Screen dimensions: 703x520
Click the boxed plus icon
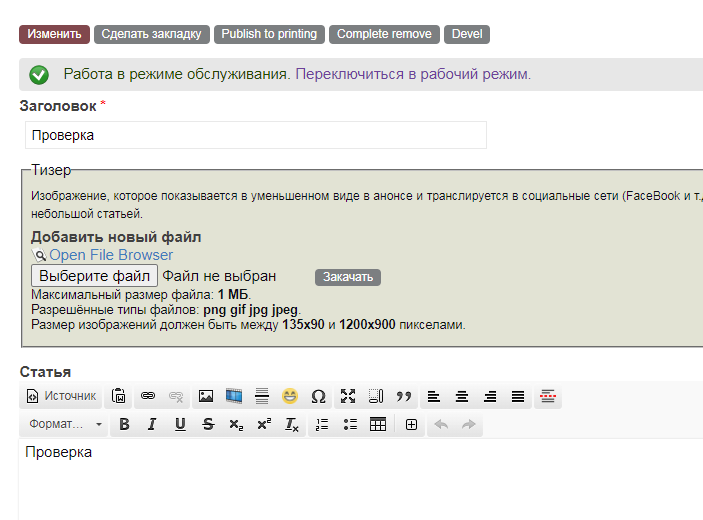pyautogui.click(x=411, y=424)
